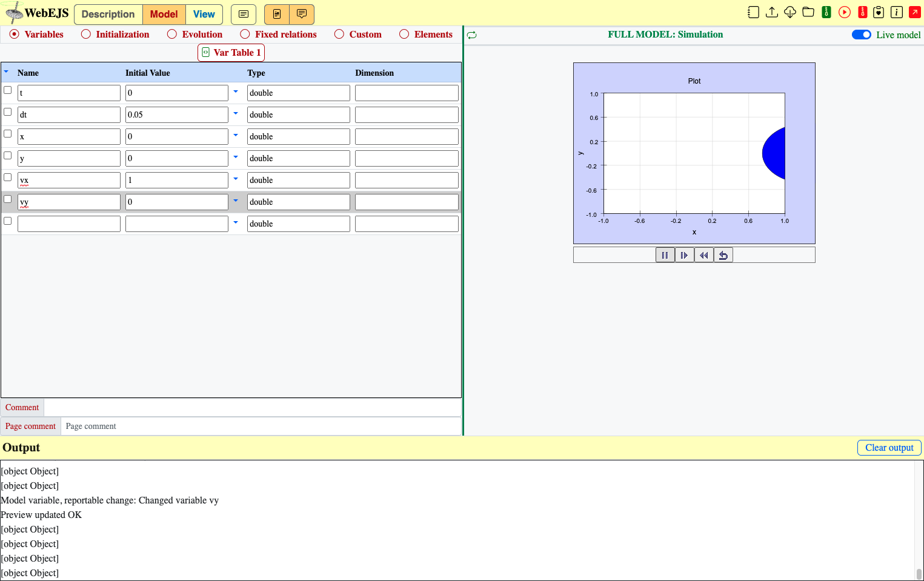The height and width of the screenshot is (581, 924).
Task: Click the speech-bubble comment icon in the top bar
Action: coord(302,14)
